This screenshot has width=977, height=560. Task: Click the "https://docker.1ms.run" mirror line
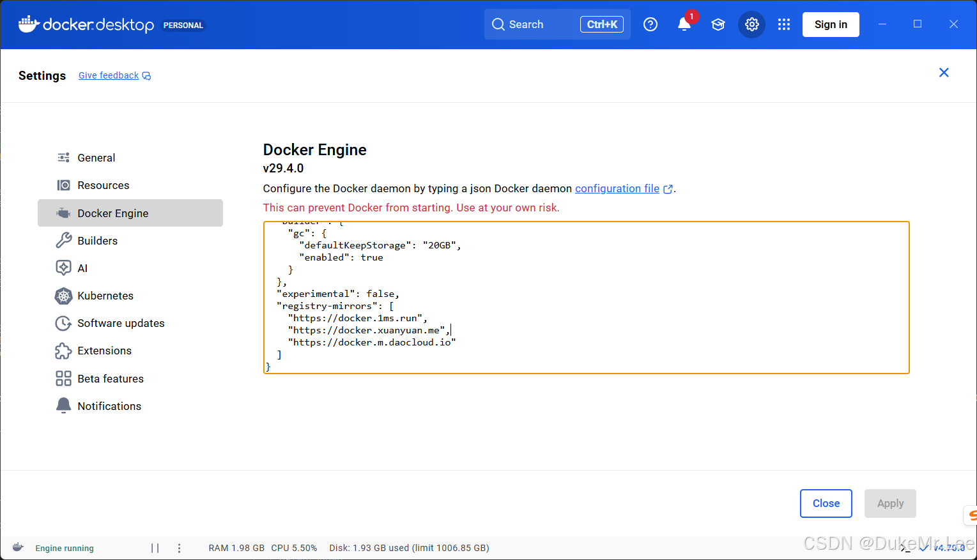[x=357, y=318]
